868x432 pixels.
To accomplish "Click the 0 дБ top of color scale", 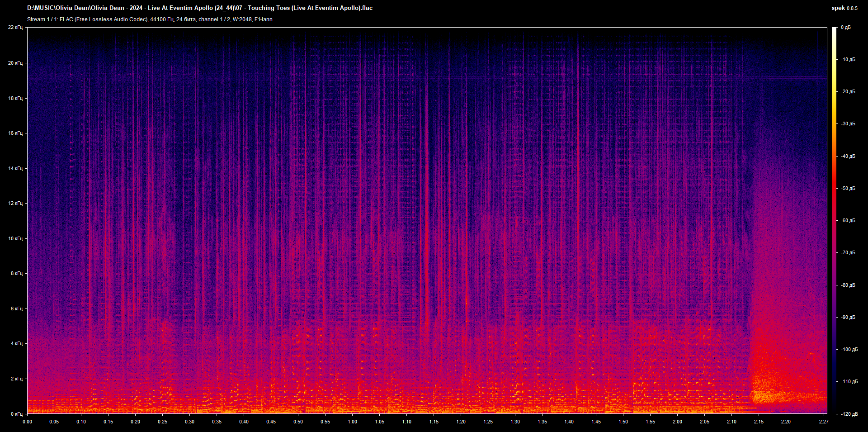I will [x=846, y=28].
